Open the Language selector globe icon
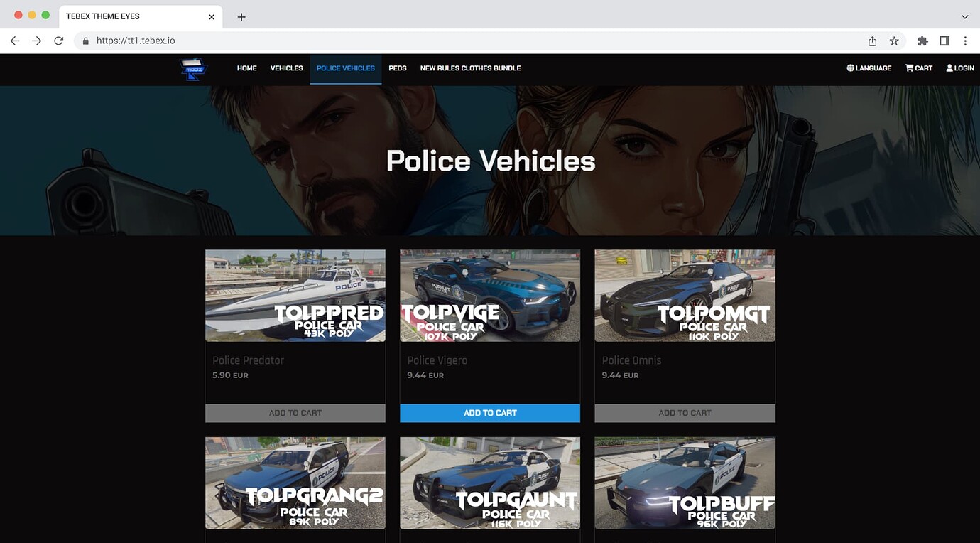 850,68
